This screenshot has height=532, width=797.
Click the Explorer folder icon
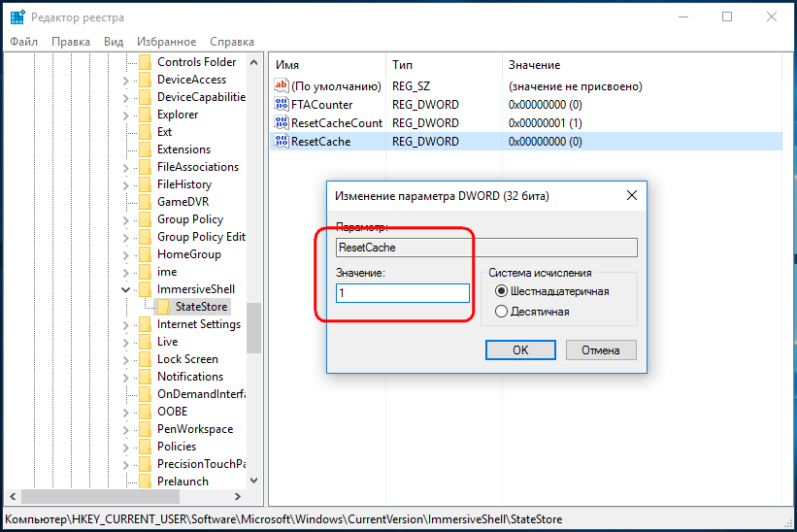click(145, 115)
